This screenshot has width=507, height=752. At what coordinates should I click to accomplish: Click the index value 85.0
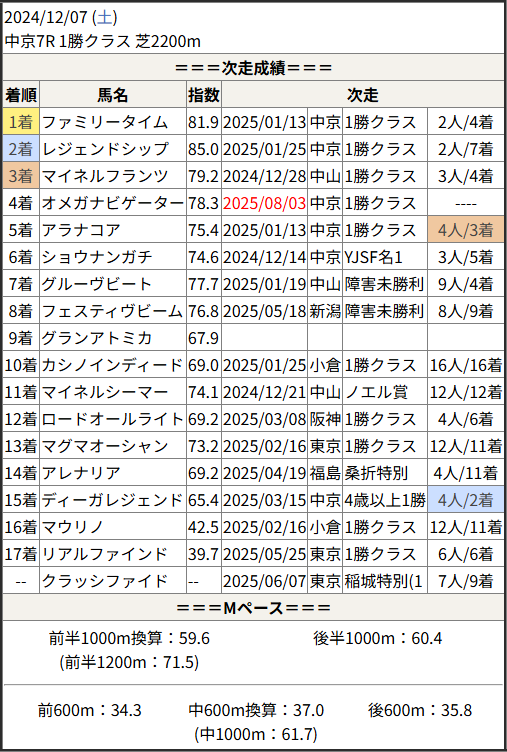203,149
